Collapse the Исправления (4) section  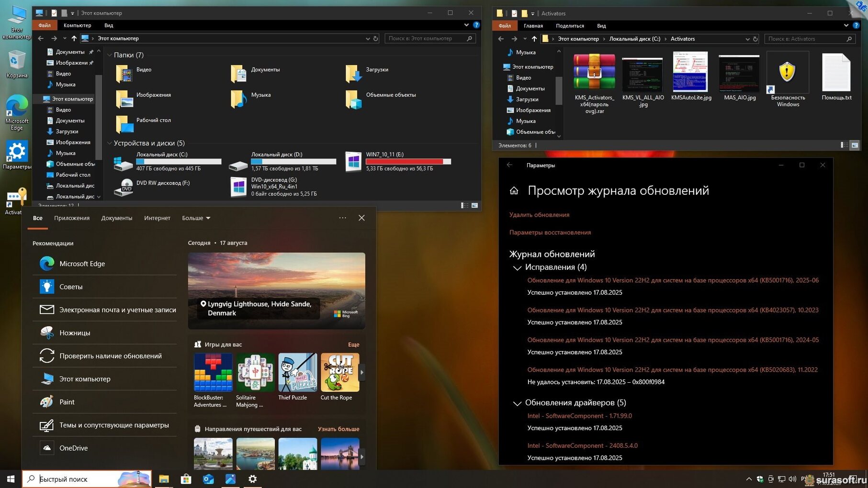tap(517, 267)
